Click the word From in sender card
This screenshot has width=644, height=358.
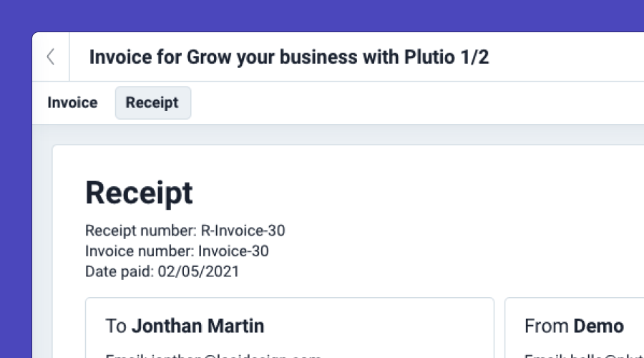[546, 326]
